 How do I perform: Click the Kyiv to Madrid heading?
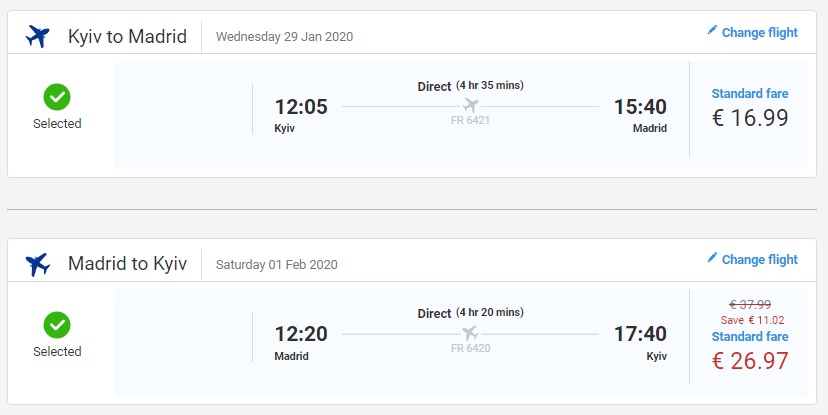[127, 37]
